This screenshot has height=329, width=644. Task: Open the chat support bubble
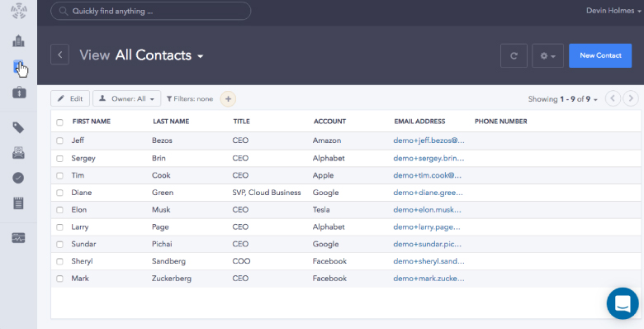tap(623, 303)
